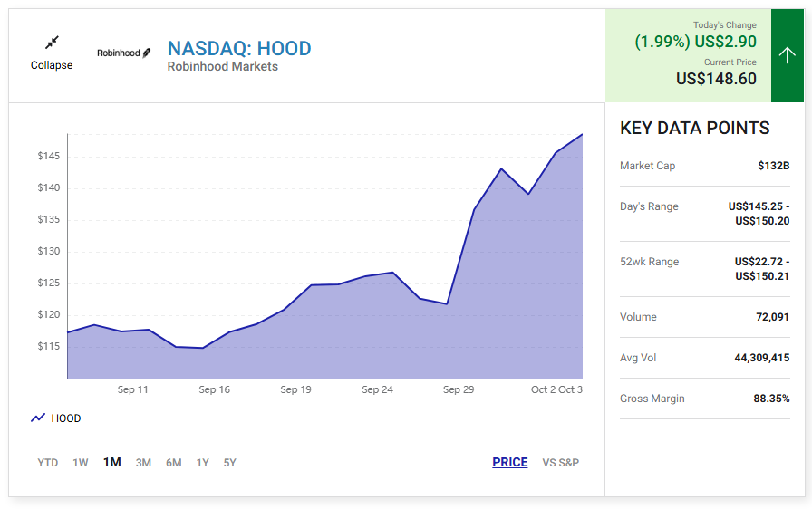812x509 pixels.
Task: Click the (1.99%) US$2.90 change value
Action: pos(695,42)
